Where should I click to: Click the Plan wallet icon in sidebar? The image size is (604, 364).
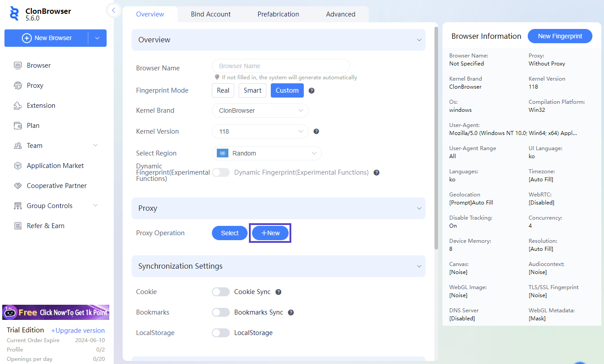coord(18,126)
